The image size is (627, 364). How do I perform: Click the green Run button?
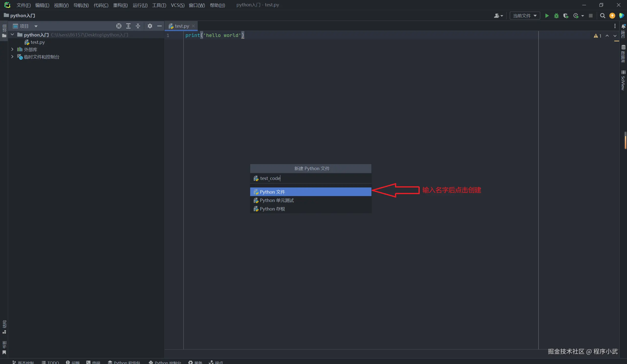pos(547,16)
